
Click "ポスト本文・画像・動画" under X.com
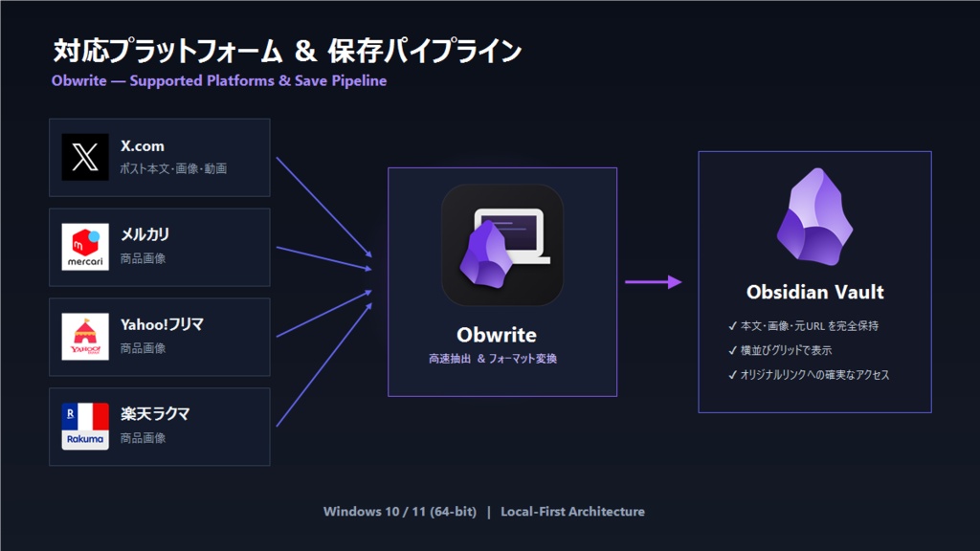pyautogui.click(x=173, y=168)
